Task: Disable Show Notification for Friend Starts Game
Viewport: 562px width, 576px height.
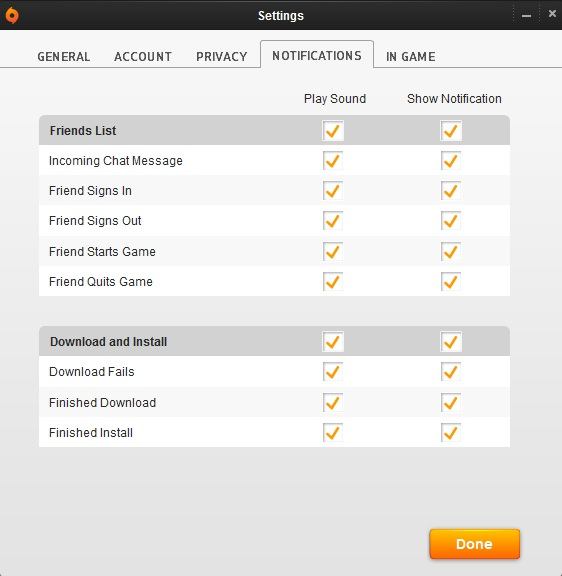Action: point(451,252)
